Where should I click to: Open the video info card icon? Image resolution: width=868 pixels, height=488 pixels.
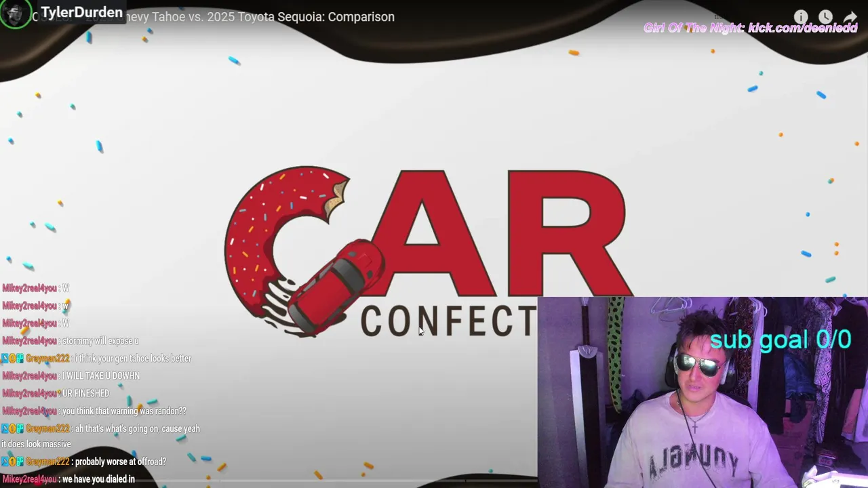tap(801, 17)
